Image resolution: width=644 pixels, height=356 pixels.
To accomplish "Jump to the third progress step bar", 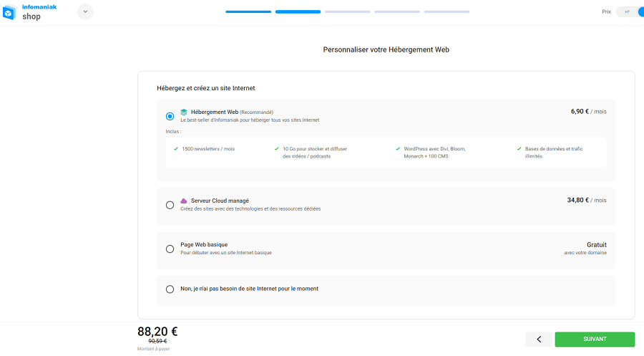I will point(347,12).
